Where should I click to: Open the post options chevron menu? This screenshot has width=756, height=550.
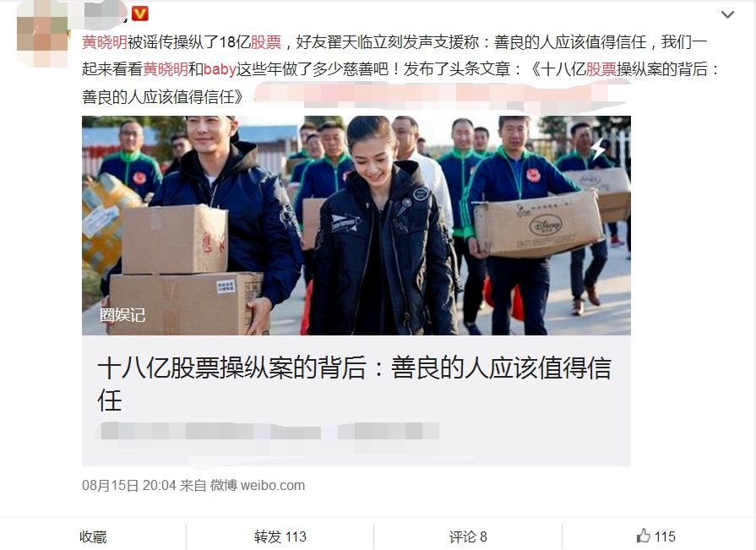(727, 14)
